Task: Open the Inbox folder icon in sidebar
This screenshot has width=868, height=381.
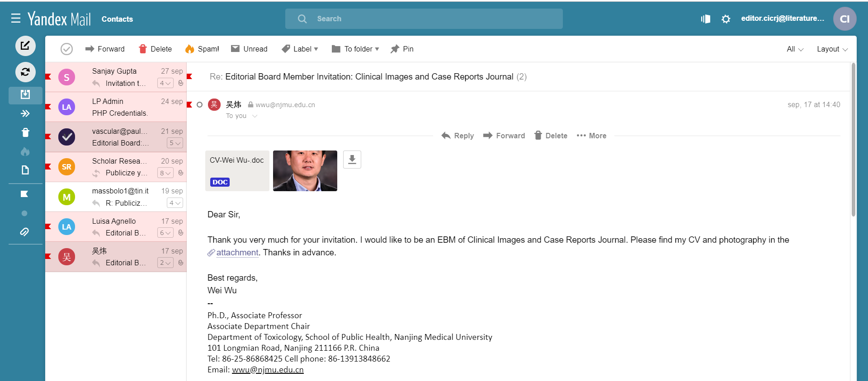Action: pos(25,94)
